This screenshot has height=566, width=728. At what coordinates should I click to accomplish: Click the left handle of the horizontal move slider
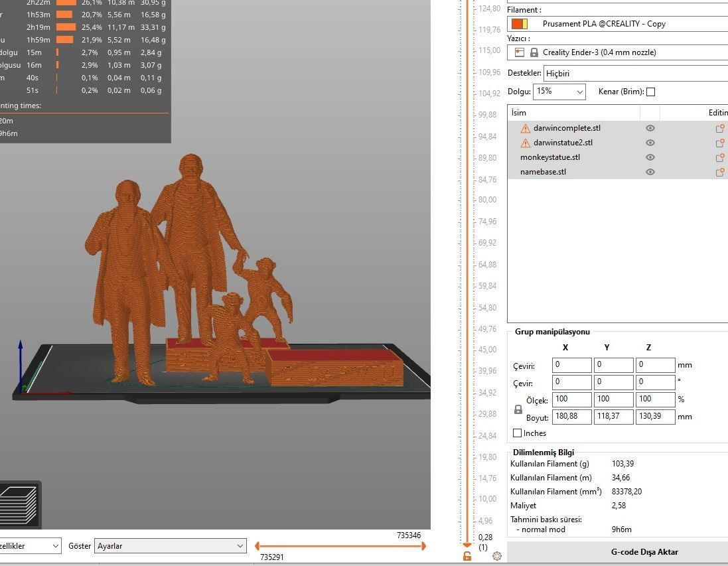click(x=257, y=546)
